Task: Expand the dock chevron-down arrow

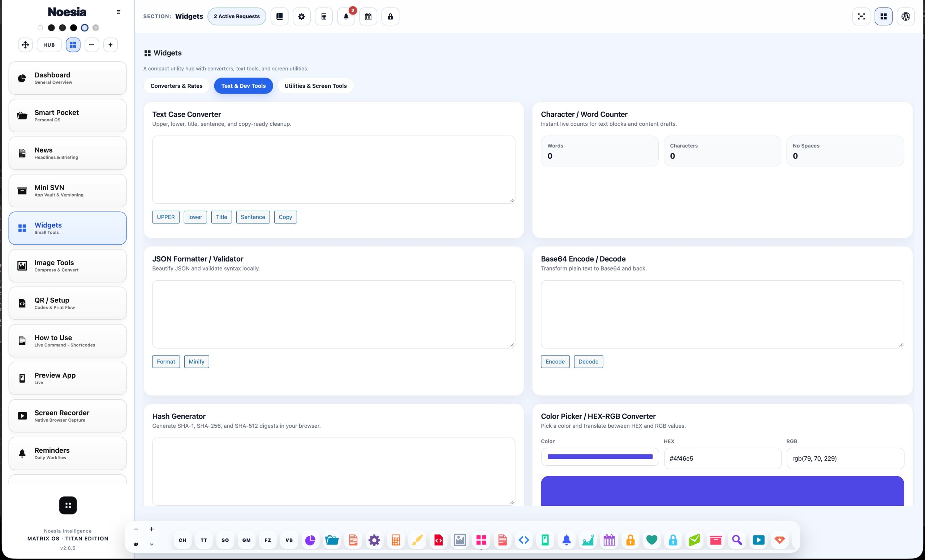Action: tap(152, 544)
